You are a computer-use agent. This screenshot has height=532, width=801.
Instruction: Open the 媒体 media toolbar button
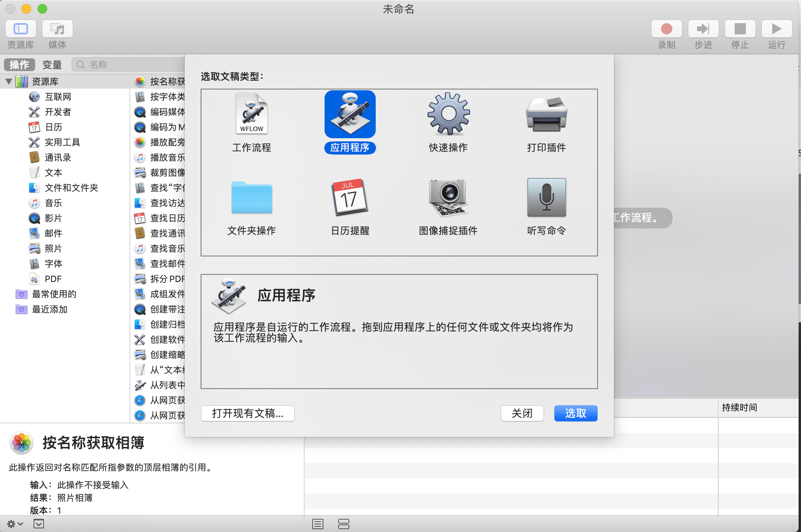(57, 29)
